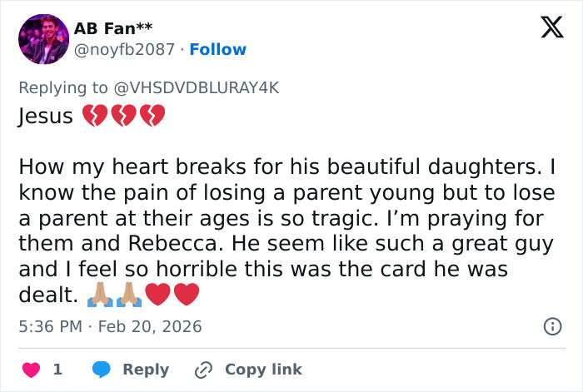Click the word Jesus in the tweet
The height and width of the screenshot is (392, 583).
coord(46,117)
